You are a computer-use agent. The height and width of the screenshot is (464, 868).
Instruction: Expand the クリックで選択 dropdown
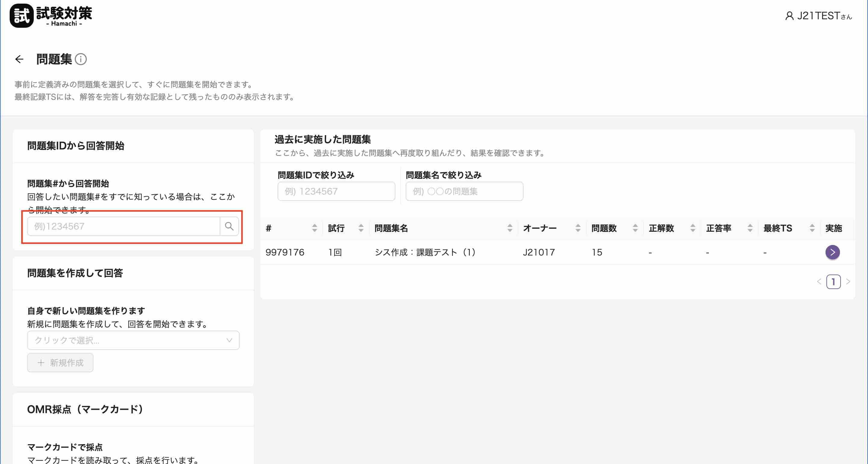pos(133,340)
